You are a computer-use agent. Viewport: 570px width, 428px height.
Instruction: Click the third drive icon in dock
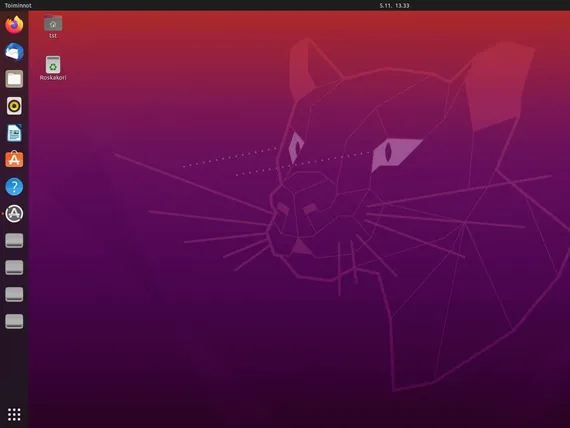pos(14,295)
